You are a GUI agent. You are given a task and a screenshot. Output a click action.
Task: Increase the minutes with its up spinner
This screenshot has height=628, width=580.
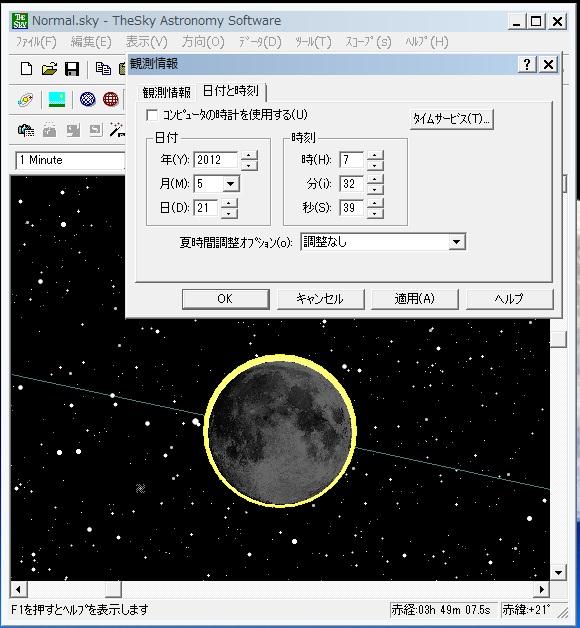point(375,179)
